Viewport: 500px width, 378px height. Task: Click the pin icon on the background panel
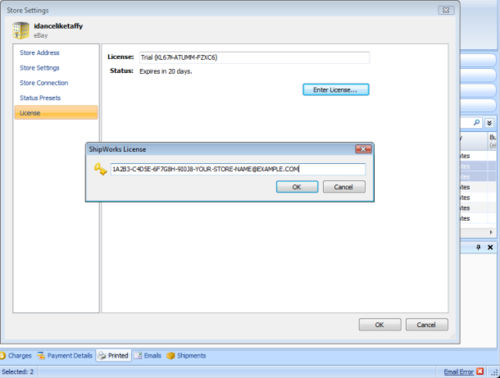[x=478, y=247]
